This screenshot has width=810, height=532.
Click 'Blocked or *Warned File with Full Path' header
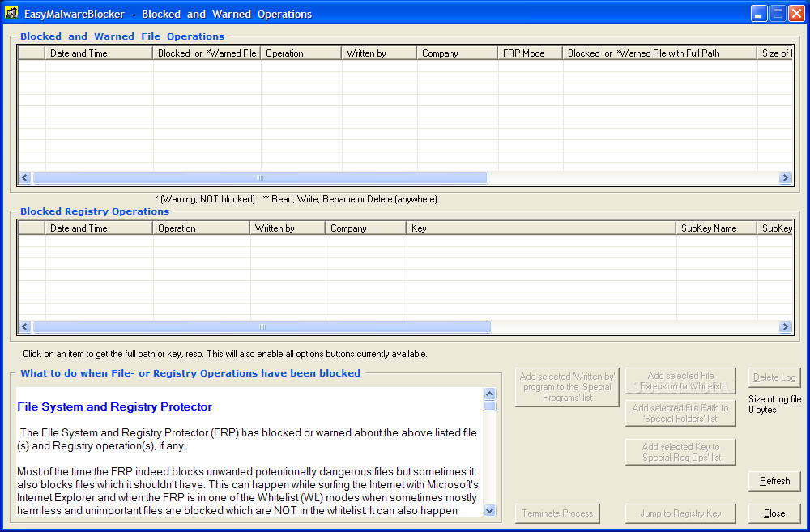click(x=659, y=53)
